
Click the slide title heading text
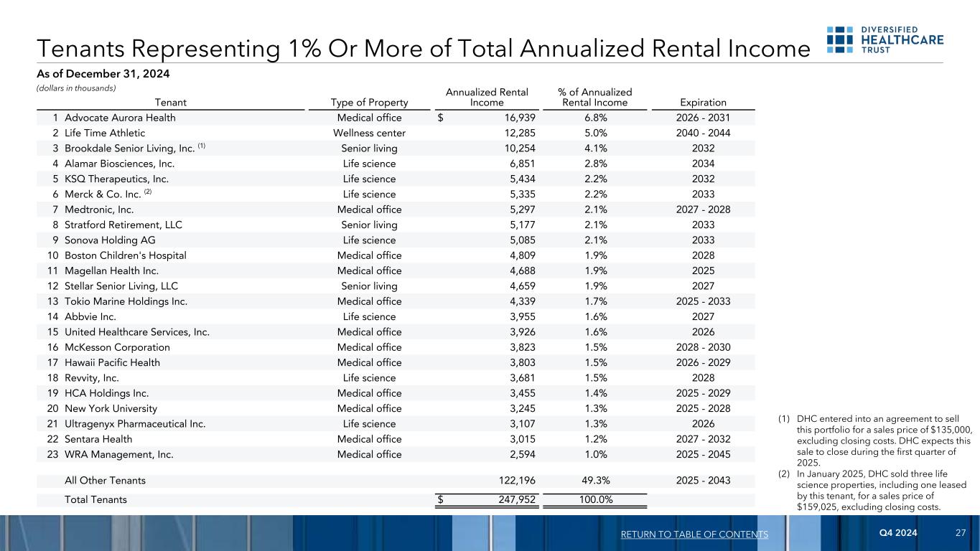(x=422, y=48)
